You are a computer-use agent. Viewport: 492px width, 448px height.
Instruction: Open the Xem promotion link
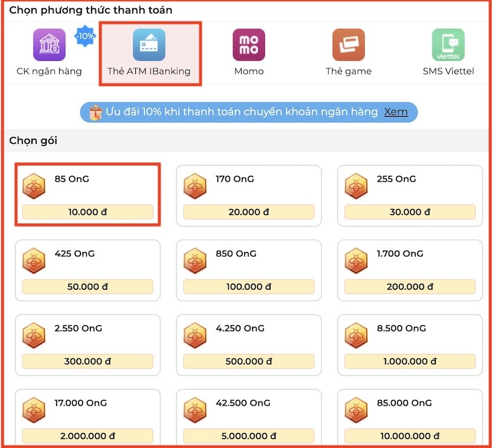(397, 111)
